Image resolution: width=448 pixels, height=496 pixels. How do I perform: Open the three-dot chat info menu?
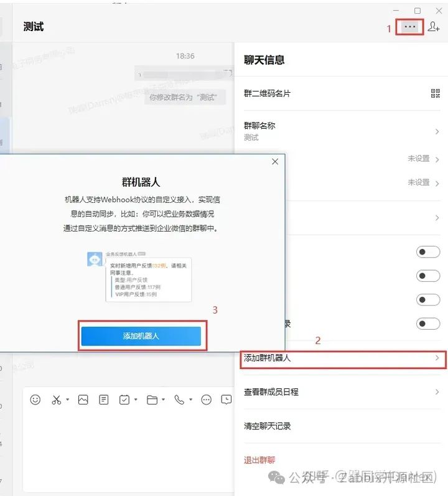click(410, 27)
